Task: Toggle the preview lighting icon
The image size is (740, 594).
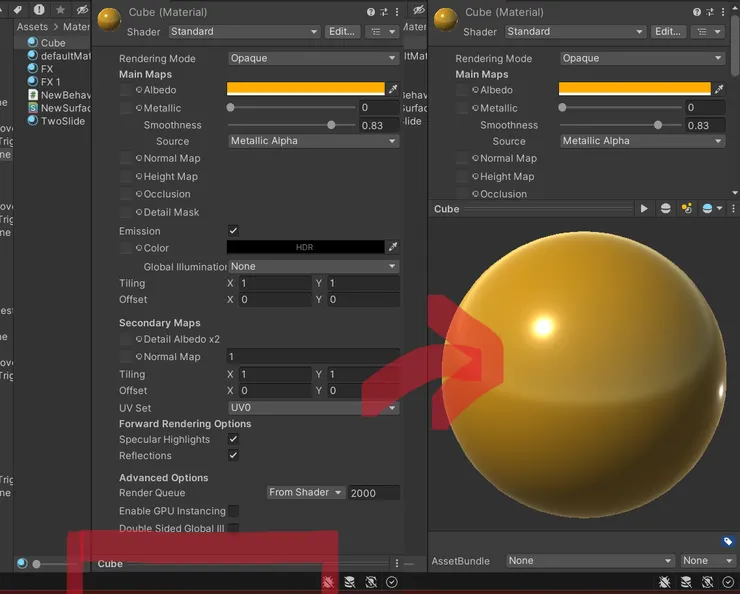Action: [687, 209]
